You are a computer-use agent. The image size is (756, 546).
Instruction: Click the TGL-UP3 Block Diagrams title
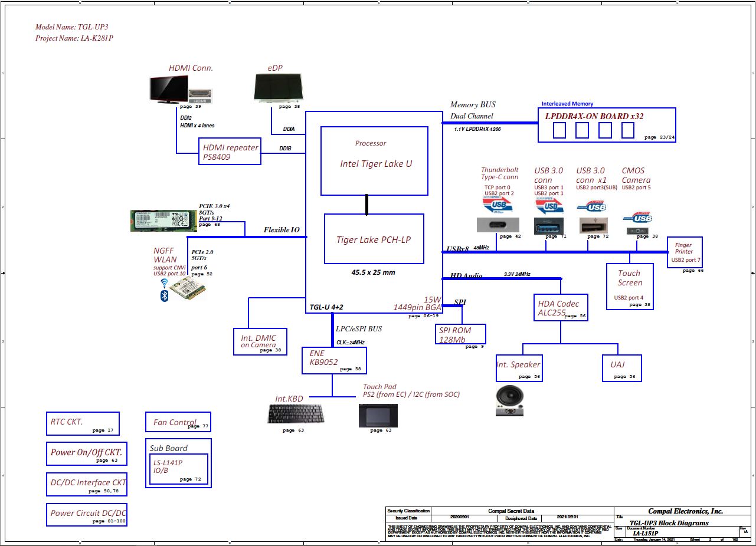tap(669, 523)
